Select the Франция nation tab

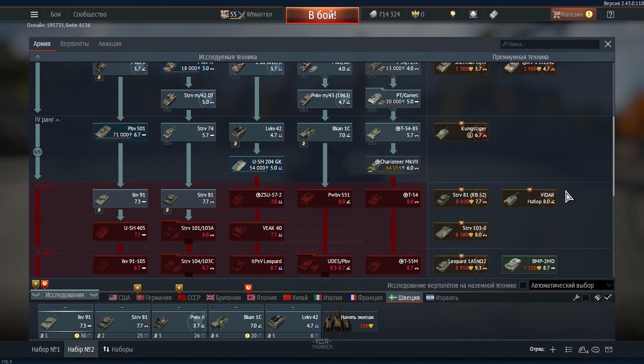366,298
